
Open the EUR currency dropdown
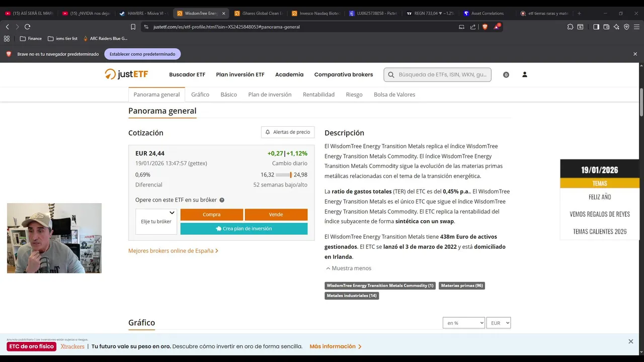point(499,323)
